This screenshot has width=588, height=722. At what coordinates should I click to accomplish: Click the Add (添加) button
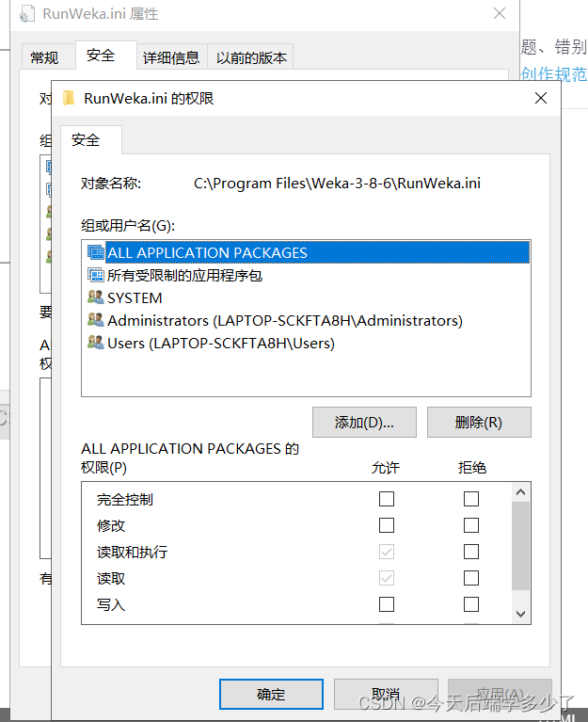coord(364,423)
